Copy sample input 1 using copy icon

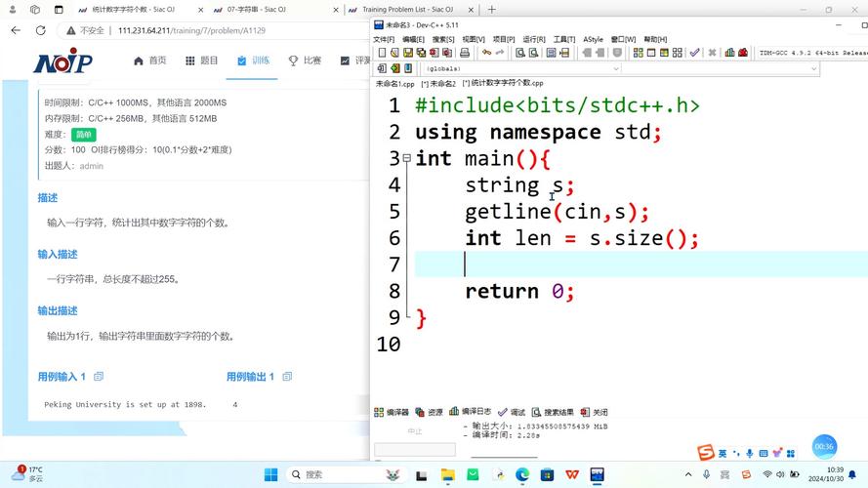(98, 377)
